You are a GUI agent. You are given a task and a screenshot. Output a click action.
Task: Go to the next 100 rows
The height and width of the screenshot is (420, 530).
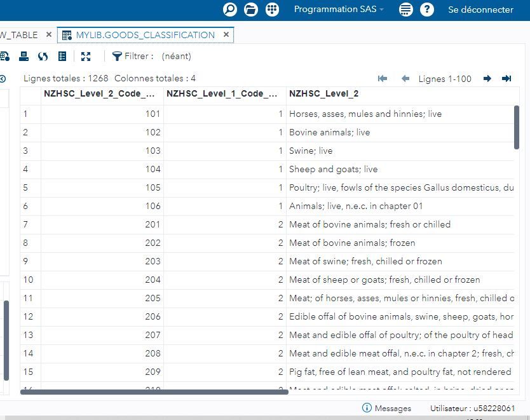tap(487, 79)
